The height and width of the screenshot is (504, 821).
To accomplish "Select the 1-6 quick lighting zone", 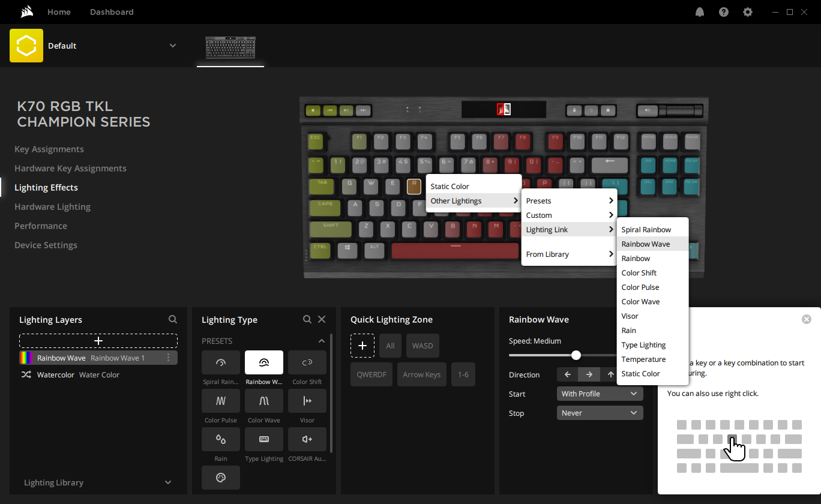I will [x=463, y=374].
